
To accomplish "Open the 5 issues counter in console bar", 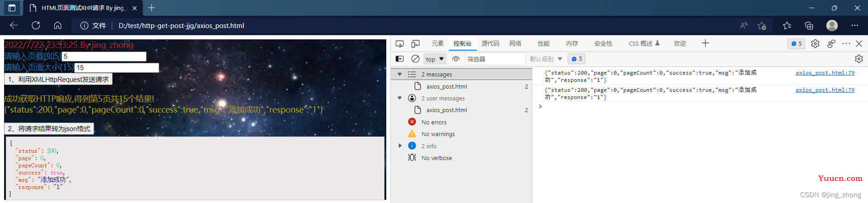I will pyautogui.click(x=576, y=59).
